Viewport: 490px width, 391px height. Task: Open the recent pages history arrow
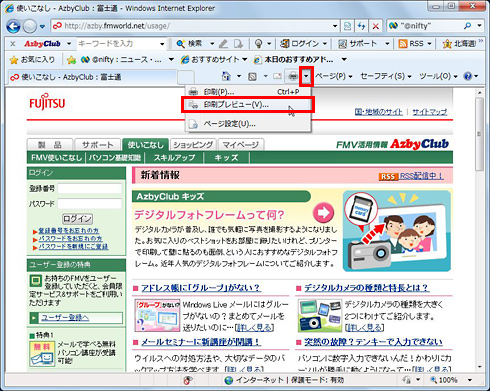(42, 26)
